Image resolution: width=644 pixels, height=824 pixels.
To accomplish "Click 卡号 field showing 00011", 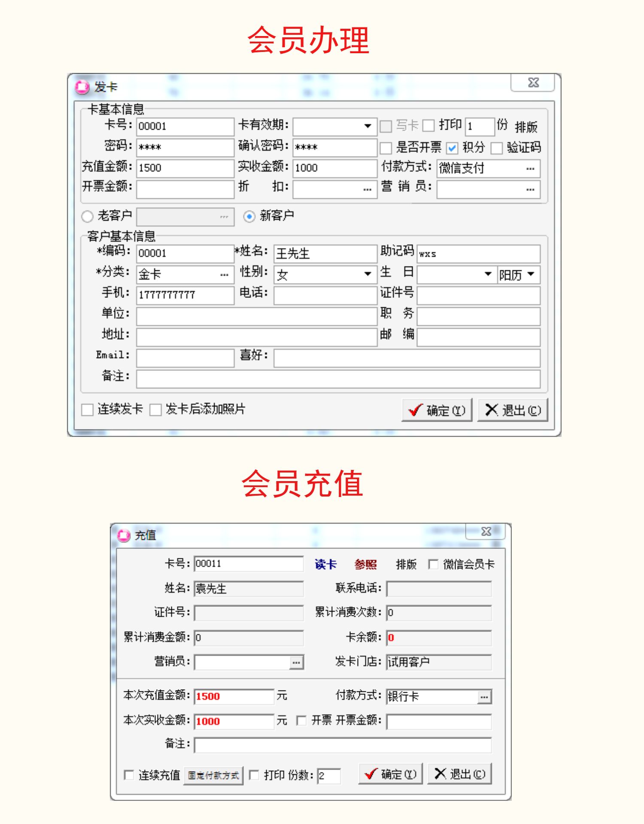I will (249, 563).
